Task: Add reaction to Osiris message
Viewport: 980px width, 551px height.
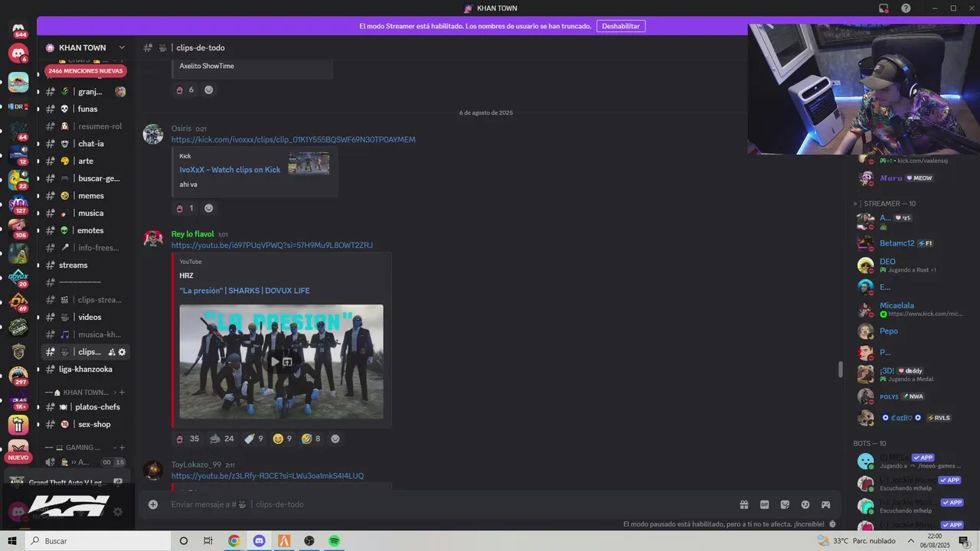Action: pos(208,208)
